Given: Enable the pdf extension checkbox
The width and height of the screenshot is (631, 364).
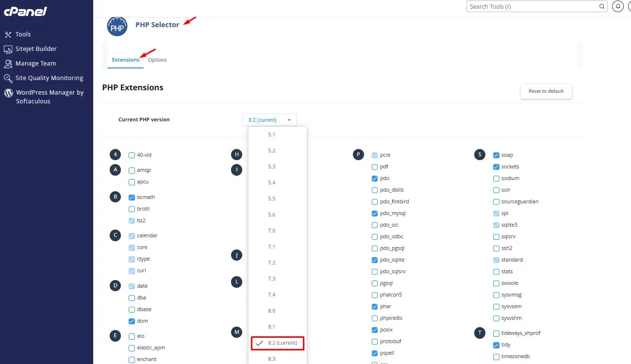Looking at the screenshot, I should (x=374, y=167).
